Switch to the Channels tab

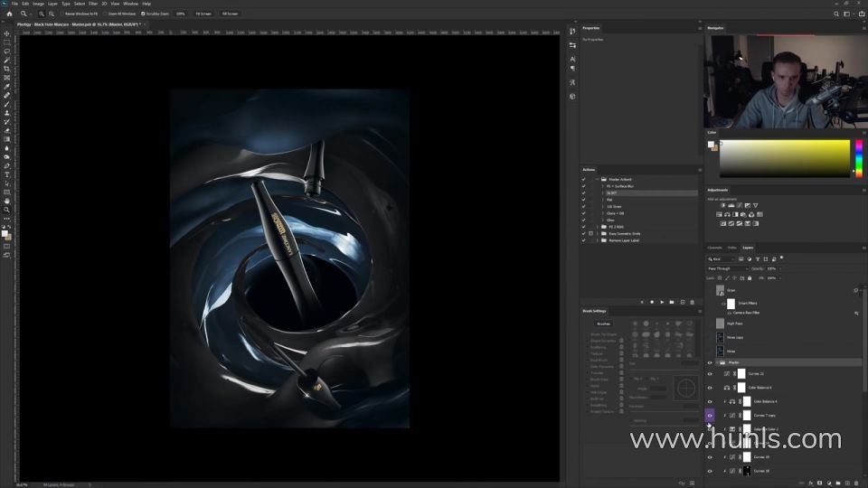[714, 248]
